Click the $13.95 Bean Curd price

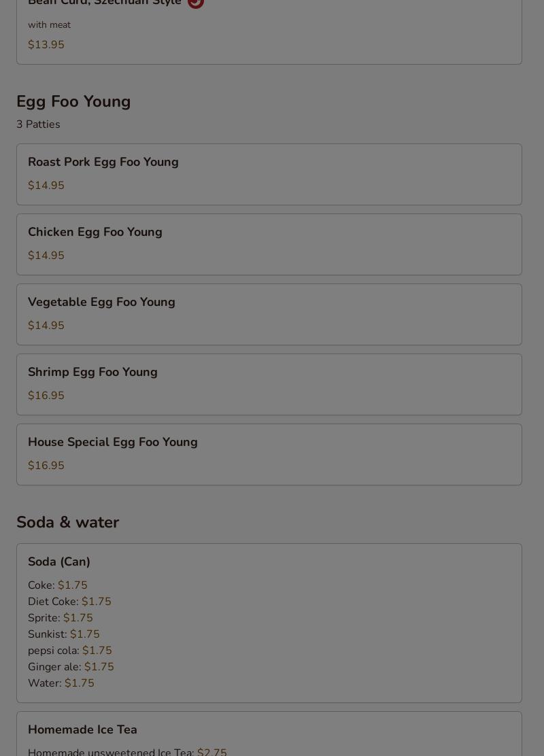tap(46, 45)
